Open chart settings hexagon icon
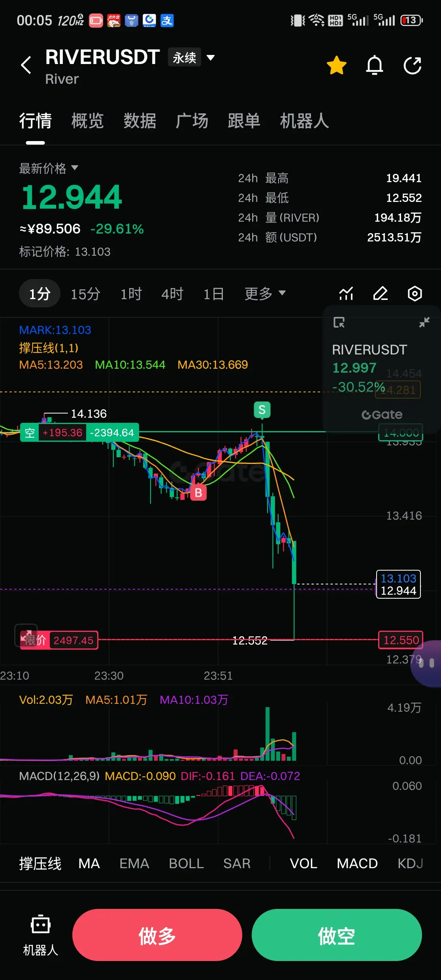The width and height of the screenshot is (441, 980). point(415,294)
